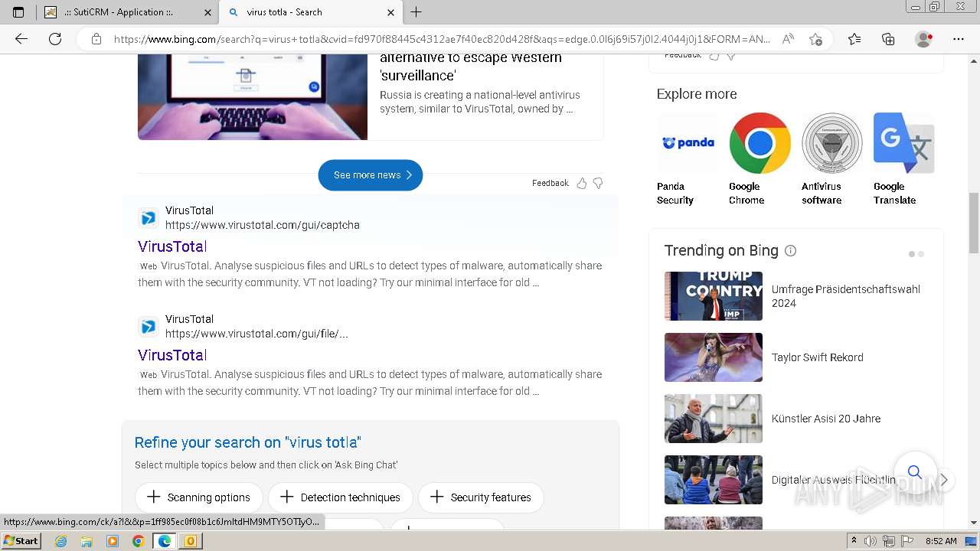Click the vertical page scrollbar
This screenshot has height=551, width=980.
coord(974,223)
